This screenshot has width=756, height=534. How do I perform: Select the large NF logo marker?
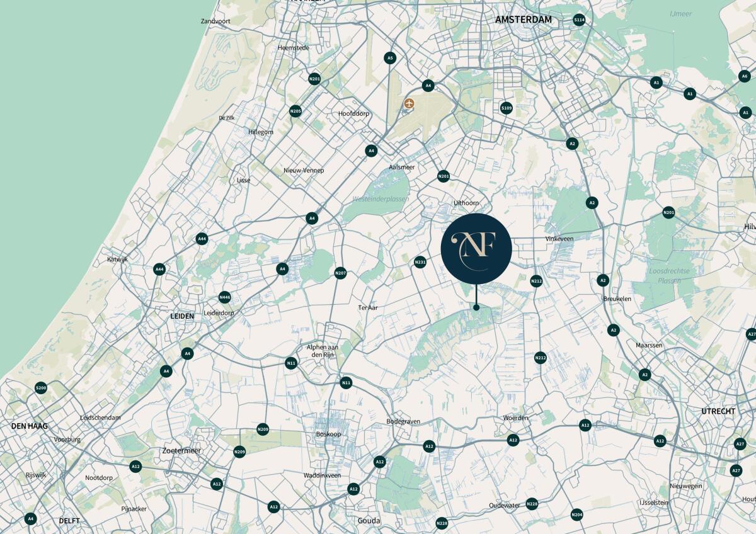(476, 248)
